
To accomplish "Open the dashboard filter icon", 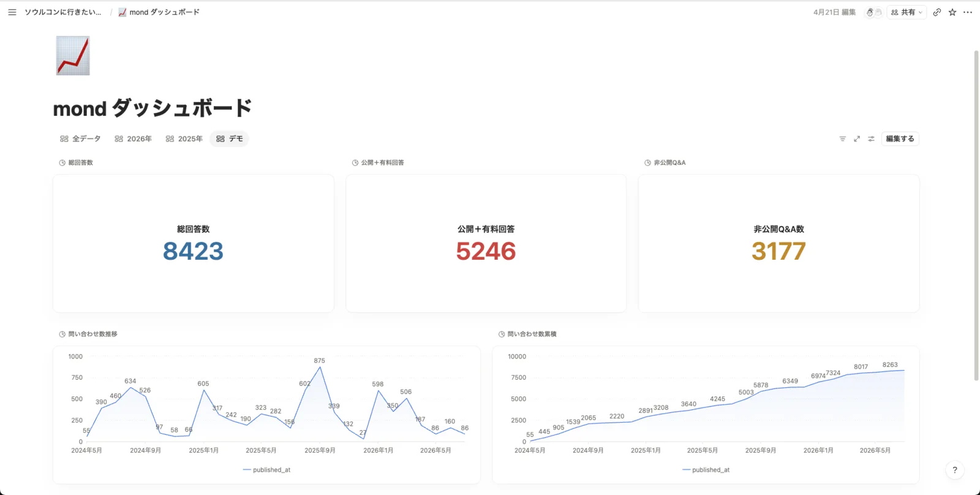I will pyautogui.click(x=842, y=139).
